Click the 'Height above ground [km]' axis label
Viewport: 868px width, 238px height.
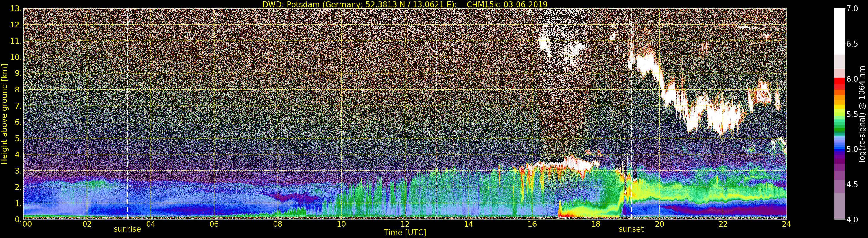(x=4, y=114)
